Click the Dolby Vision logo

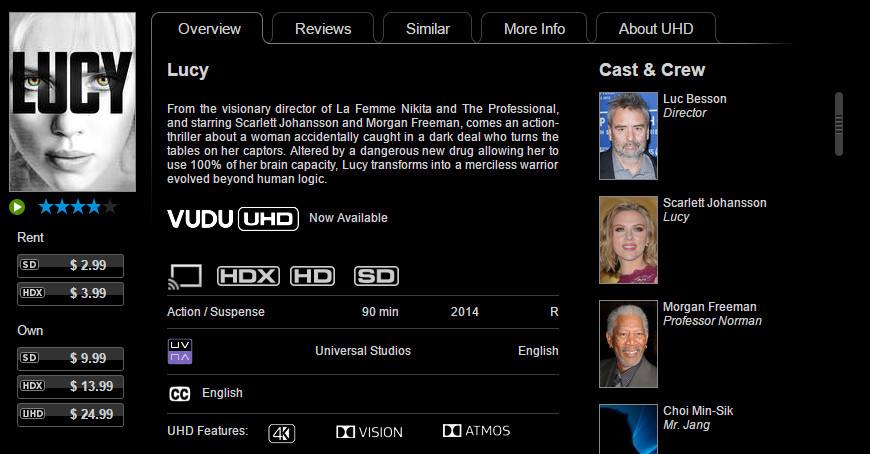(x=370, y=432)
